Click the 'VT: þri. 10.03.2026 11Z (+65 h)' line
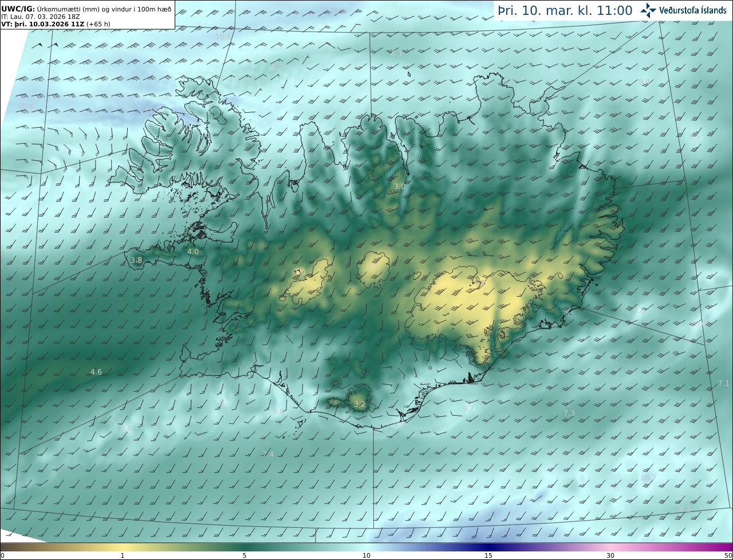This screenshot has width=733, height=560. pyautogui.click(x=56, y=25)
